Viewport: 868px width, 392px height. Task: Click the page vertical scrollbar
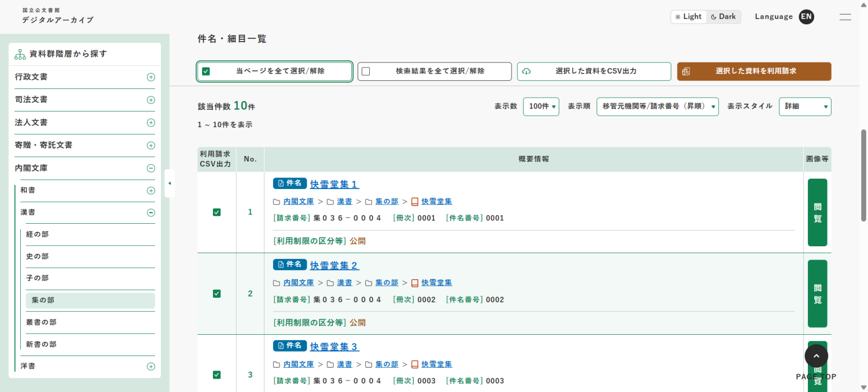pos(863,173)
